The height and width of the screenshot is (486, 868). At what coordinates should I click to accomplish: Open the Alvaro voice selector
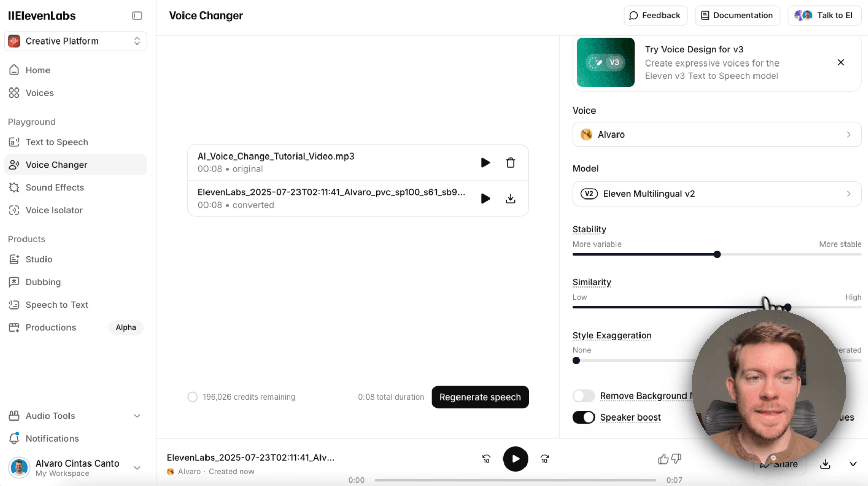(x=717, y=135)
